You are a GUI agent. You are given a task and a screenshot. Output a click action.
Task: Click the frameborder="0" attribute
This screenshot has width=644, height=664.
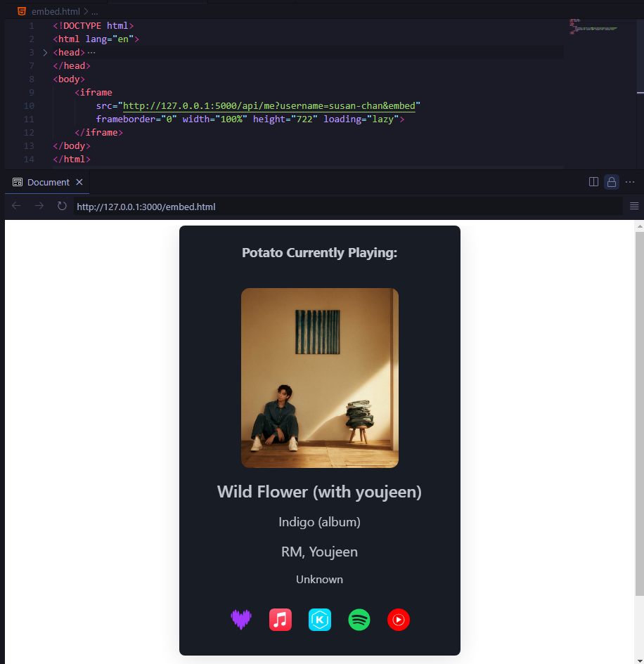(x=136, y=119)
